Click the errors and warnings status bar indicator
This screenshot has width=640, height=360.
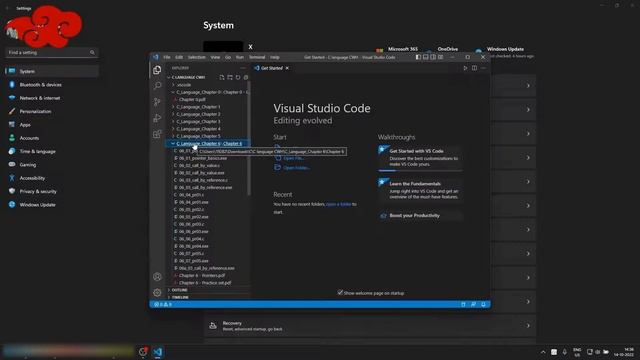coord(163,304)
